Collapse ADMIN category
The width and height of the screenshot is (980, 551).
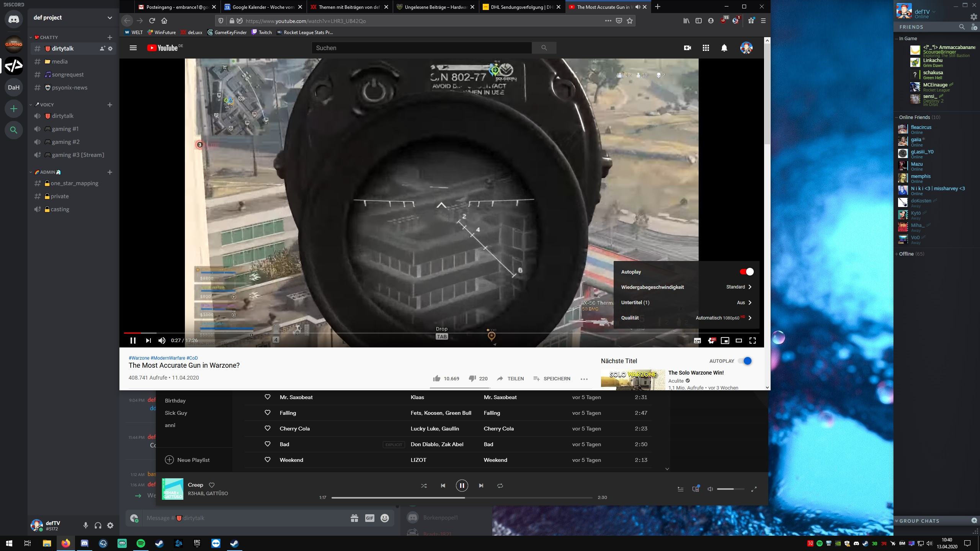point(47,172)
